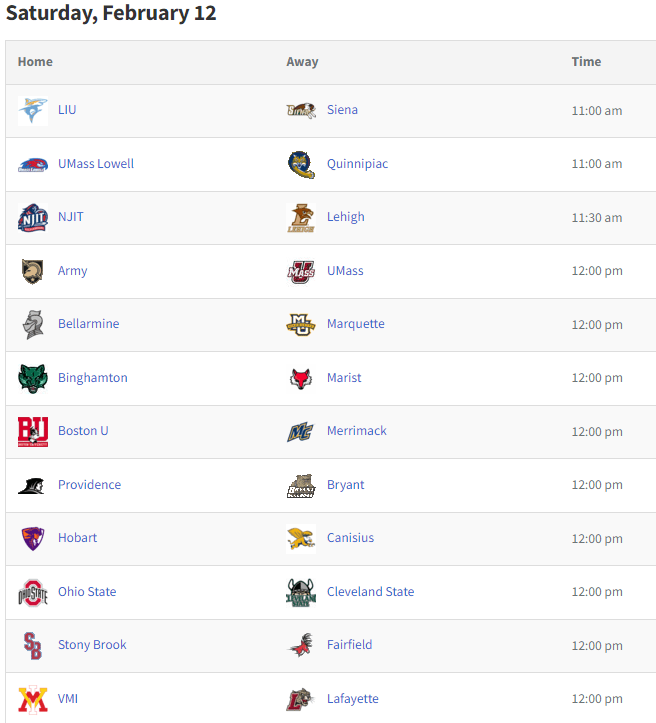Click the Army Black Knights logo

coord(33,271)
